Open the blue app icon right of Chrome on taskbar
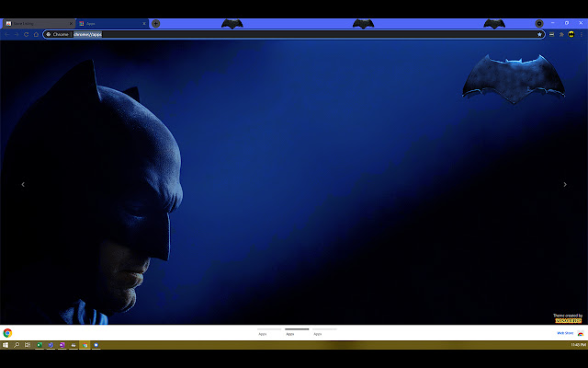588x368 pixels. pyautogui.click(x=96, y=345)
